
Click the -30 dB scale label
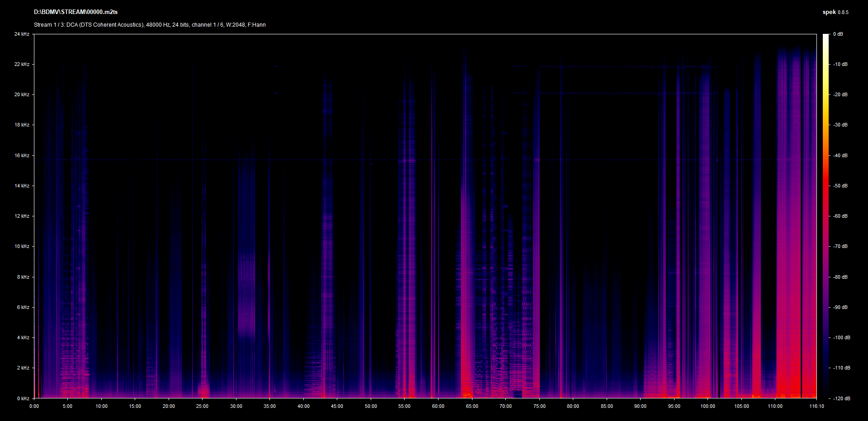click(840, 125)
